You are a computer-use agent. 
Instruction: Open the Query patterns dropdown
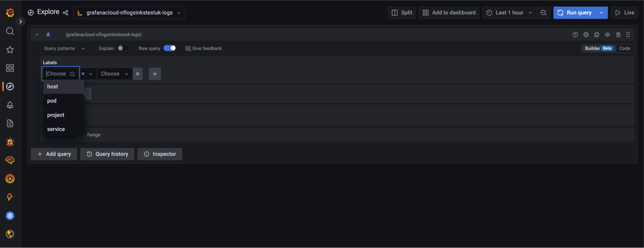(64, 48)
